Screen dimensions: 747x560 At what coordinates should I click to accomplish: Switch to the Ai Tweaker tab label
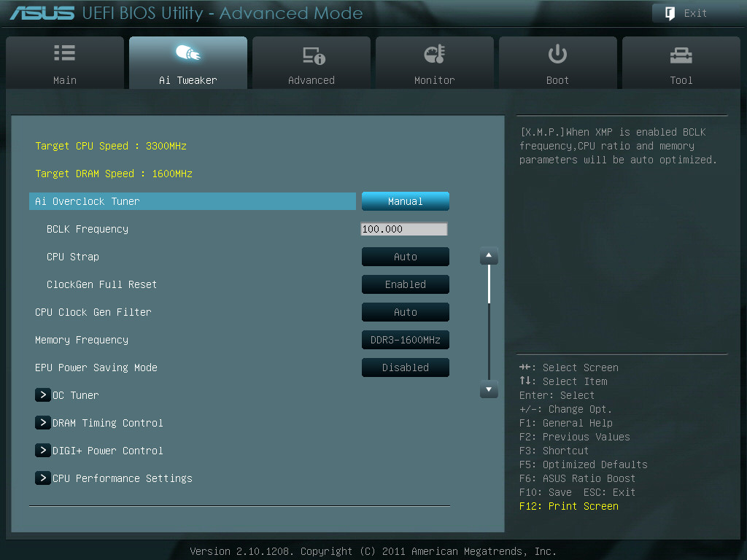tap(188, 80)
